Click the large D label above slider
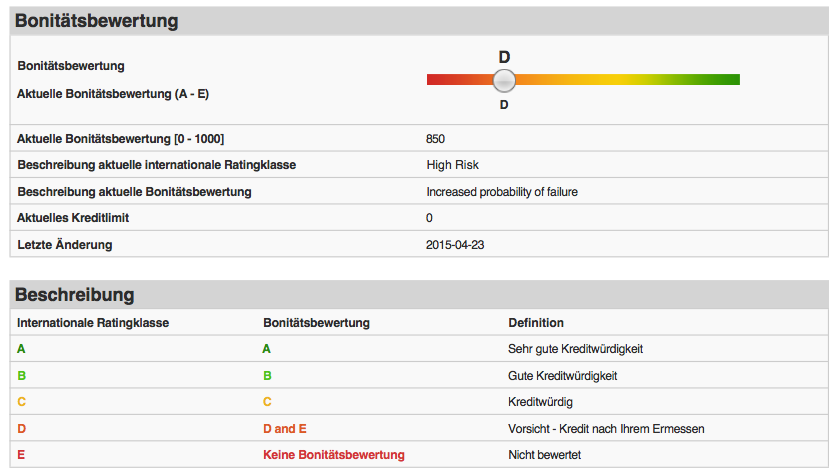 [504, 57]
